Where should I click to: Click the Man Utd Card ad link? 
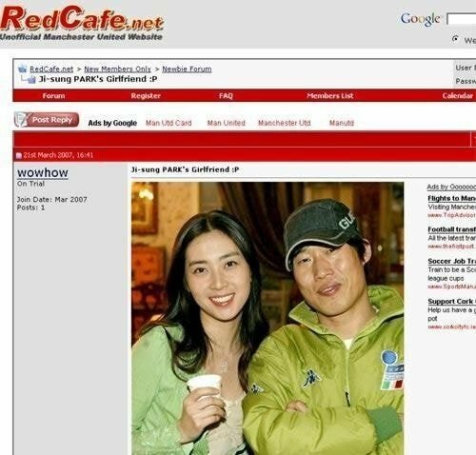(x=169, y=123)
